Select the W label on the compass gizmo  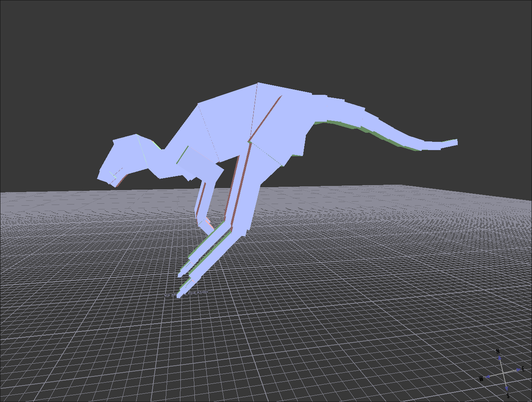[481, 379]
